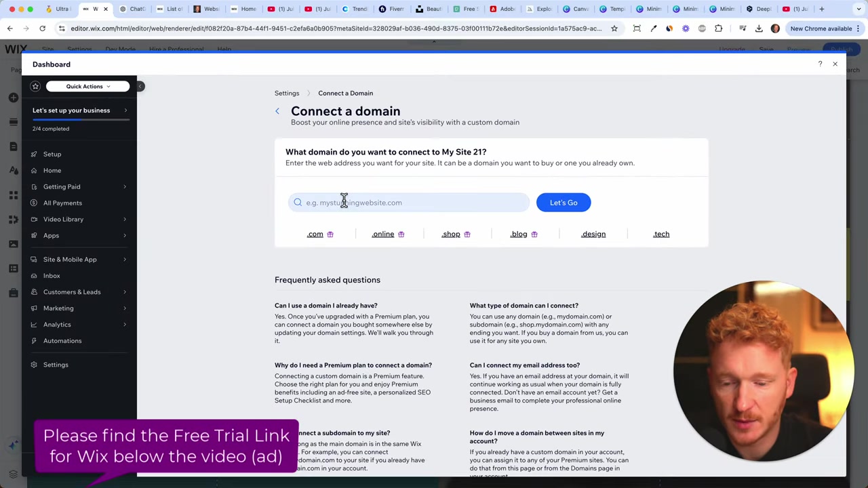
Task: Expand the Marketing submenu arrow
Action: coord(125,308)
